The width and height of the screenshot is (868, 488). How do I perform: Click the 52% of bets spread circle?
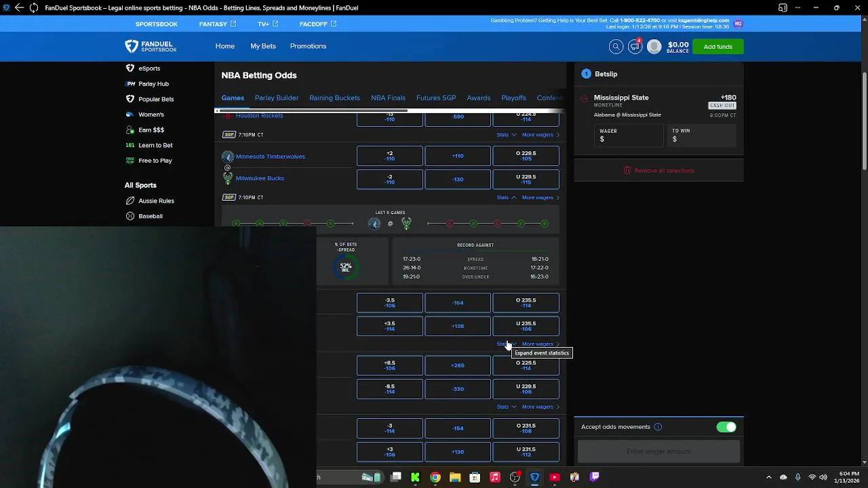(346, 267)
